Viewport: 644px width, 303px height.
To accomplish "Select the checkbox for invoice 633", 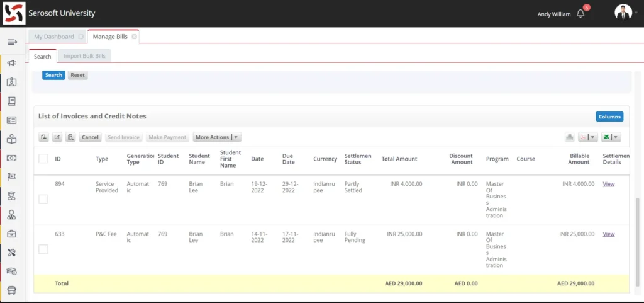I will point(43,249).
